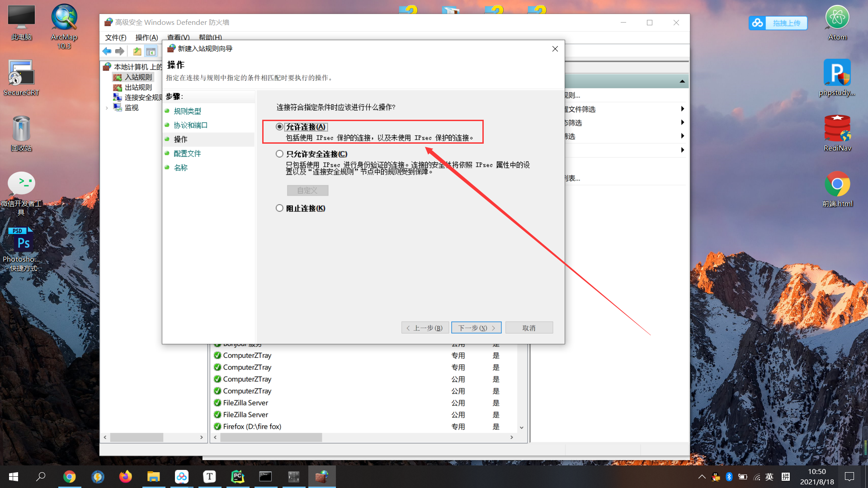Click the 连接安全规则 node
The image size is (868, 488).
click(144, 97)
